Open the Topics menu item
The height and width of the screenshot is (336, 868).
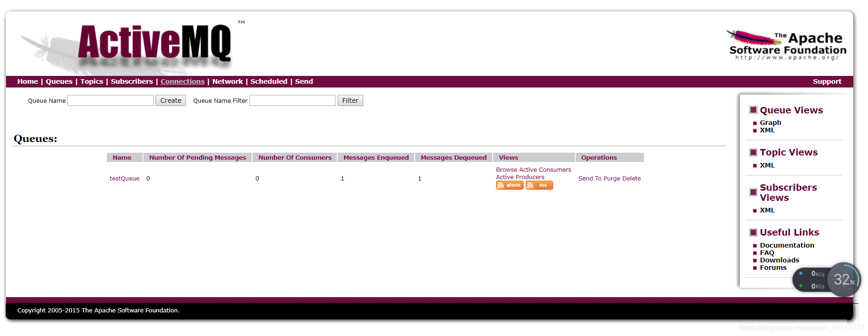point(92,81)
